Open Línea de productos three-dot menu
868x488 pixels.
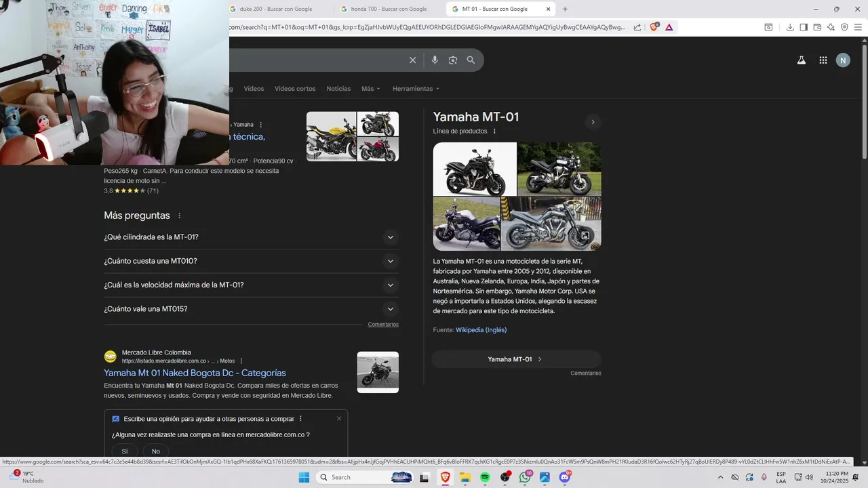pyautogui.click(x=494, y=131)
